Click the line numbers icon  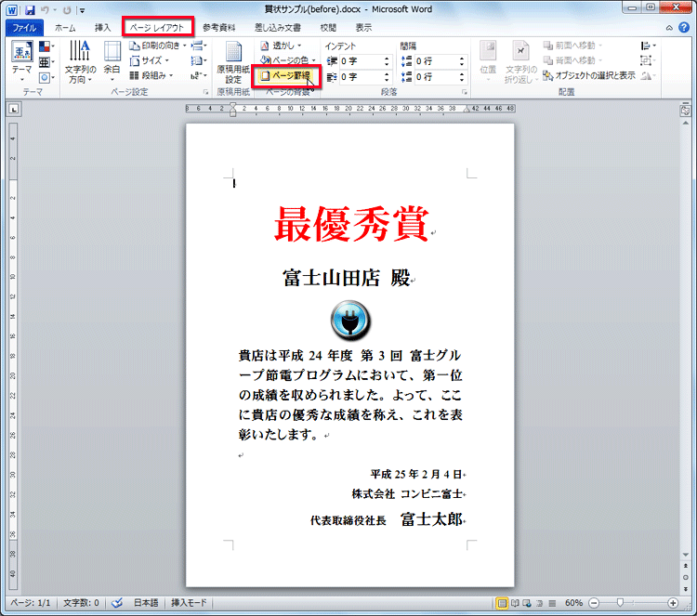[199, 60]
